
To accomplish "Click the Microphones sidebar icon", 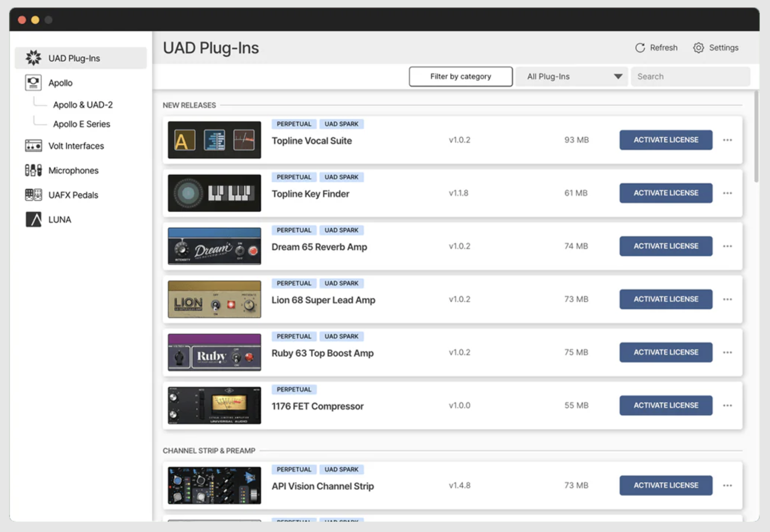I will (33, 170).
